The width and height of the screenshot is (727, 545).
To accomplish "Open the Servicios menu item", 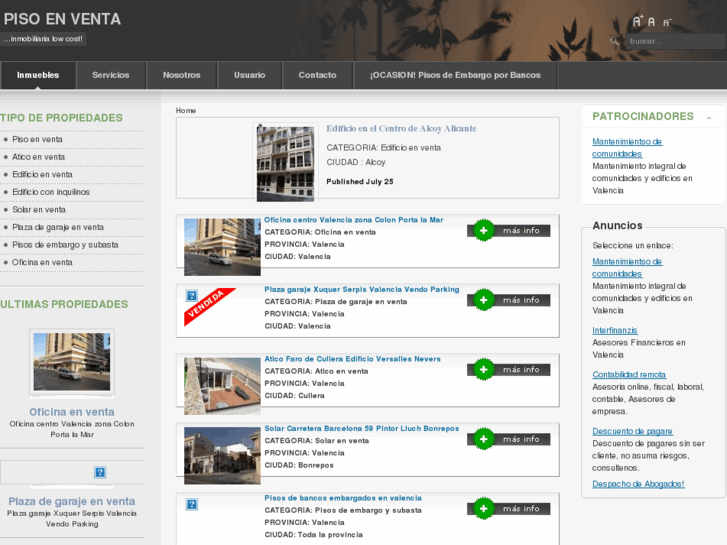I will pyautogui.click(x=111, y=75).
